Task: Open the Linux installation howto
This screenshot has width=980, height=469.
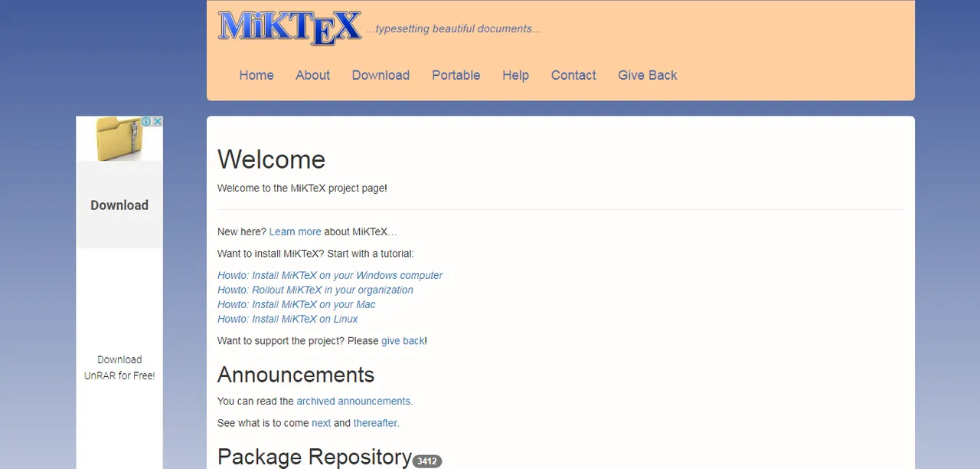Action: point(288,319)
